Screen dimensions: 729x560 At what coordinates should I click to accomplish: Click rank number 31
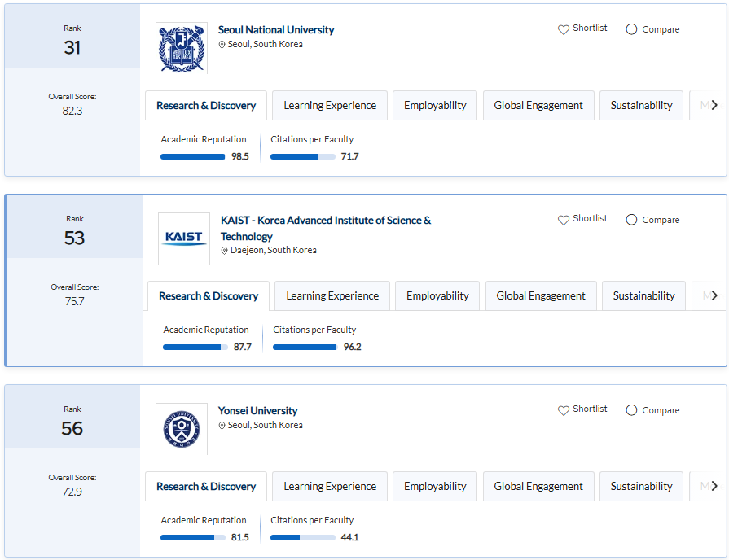[72, 47]
